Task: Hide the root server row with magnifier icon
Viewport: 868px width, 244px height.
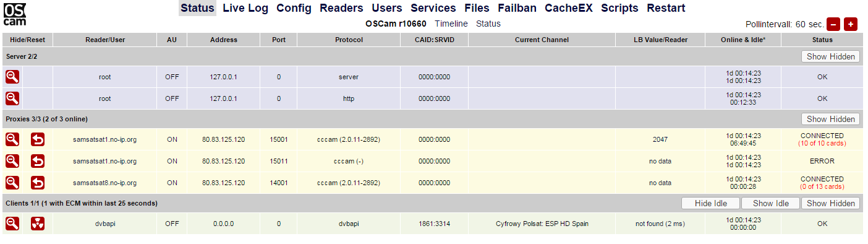Action: [x=12, y=77]
